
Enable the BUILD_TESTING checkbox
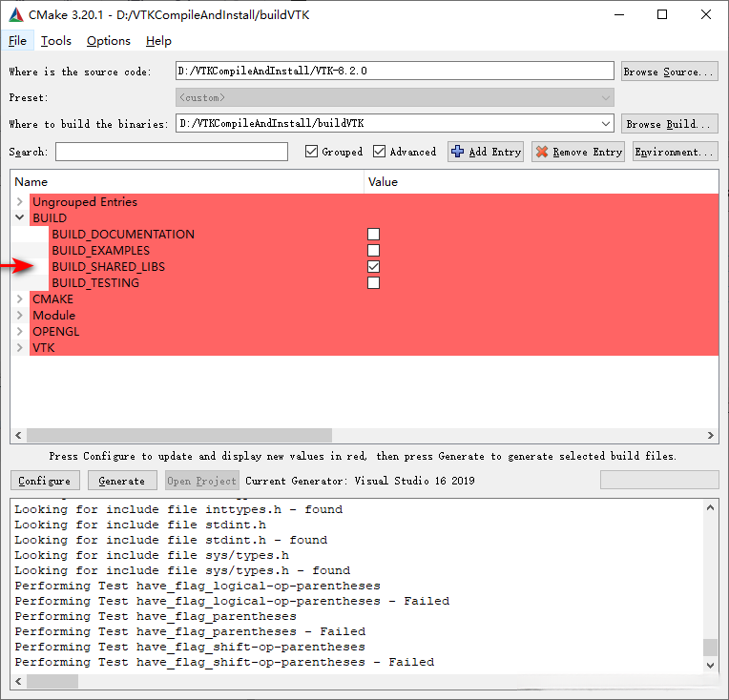[x=373, y=282]
